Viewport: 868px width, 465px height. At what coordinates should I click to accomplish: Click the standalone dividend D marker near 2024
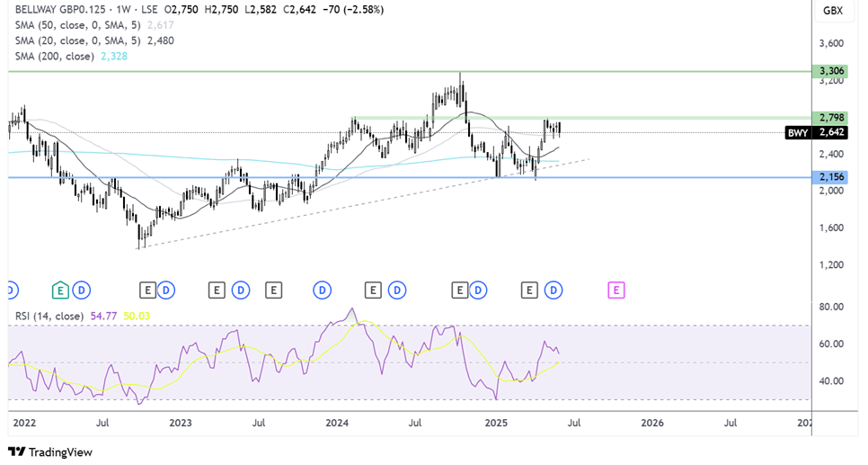[x=323, y=290]
